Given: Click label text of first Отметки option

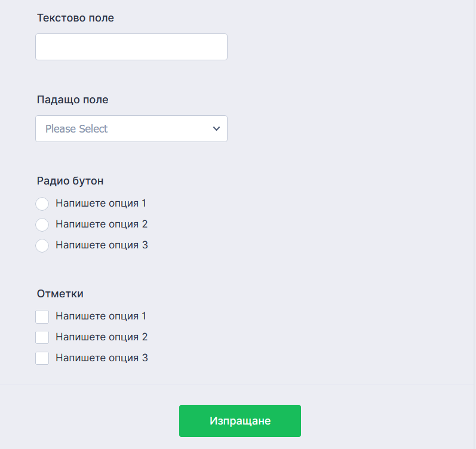Looking at the screenshot, I should point(101,316).
